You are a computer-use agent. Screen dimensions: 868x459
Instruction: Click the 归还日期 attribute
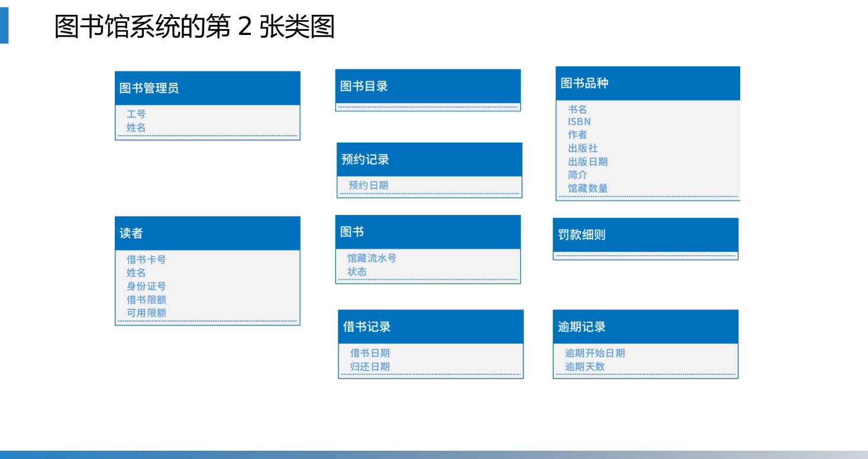tap(370, 367)
